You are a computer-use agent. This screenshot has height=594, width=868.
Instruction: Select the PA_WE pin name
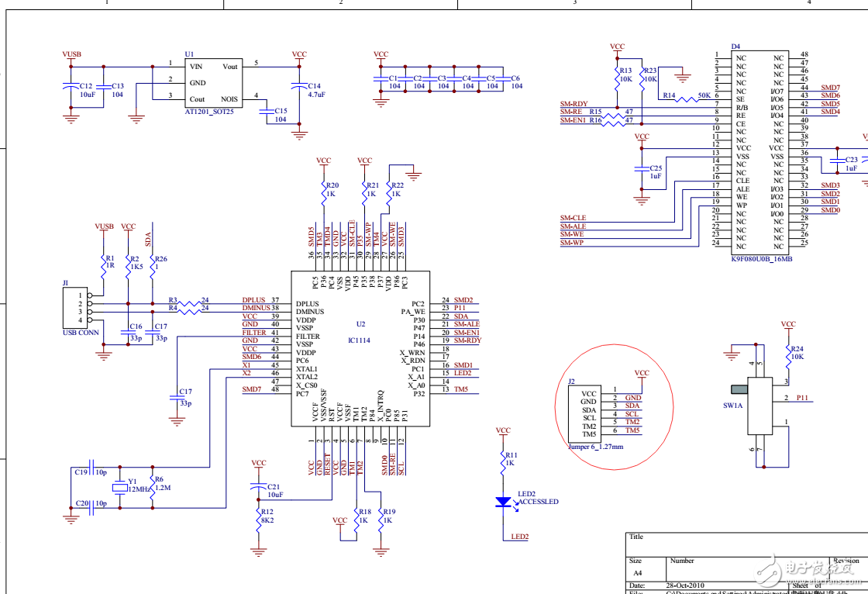pyautogui.click(x=413, y=312)
